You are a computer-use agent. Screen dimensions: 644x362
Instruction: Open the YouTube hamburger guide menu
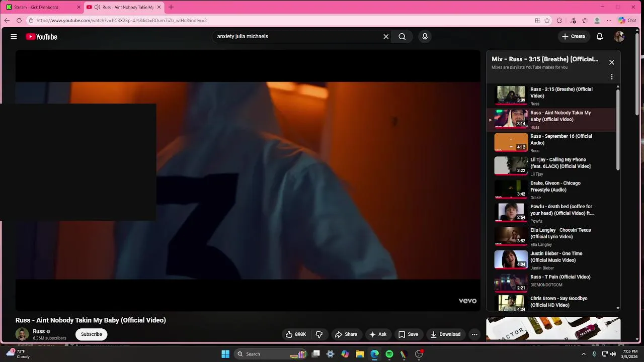pyautogui.click(x=14, y=37)
